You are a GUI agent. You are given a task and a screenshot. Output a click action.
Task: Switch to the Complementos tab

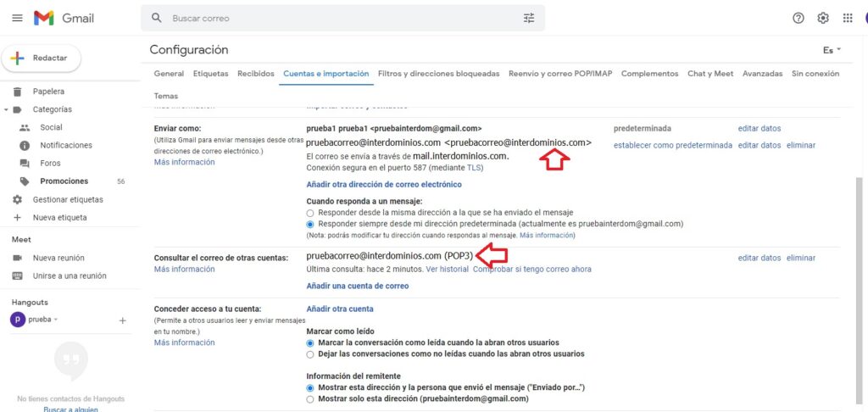pyautogui.click(x=649, y=74)
